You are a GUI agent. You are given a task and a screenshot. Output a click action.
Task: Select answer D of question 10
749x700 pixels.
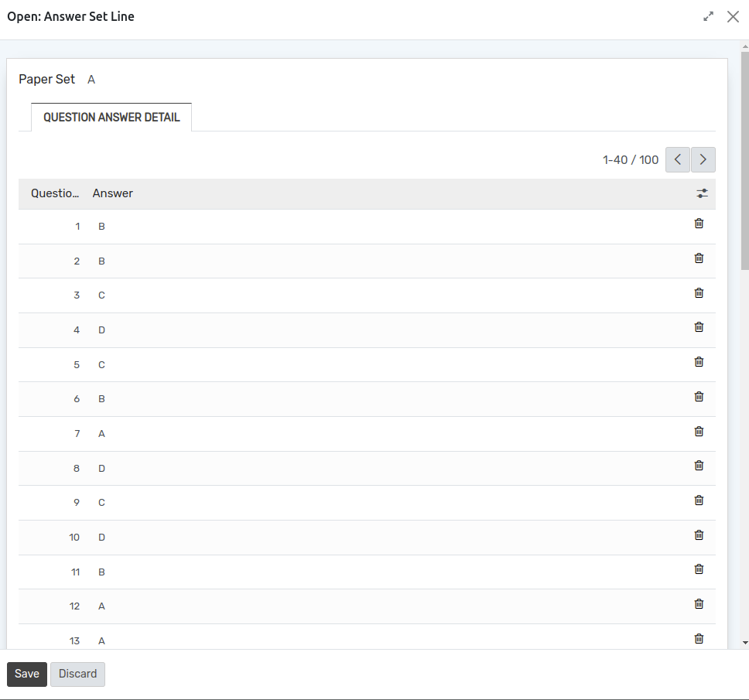[x=101, y=538]
